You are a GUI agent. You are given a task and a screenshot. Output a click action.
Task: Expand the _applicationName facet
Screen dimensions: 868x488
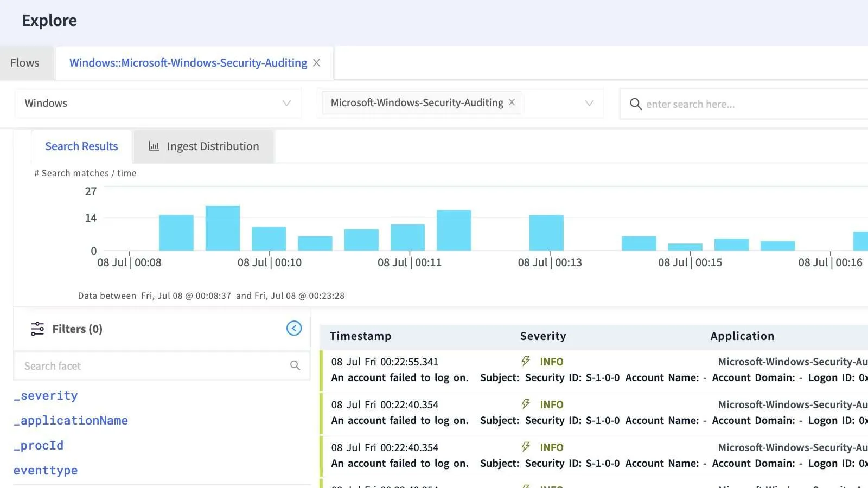point(71,421)
